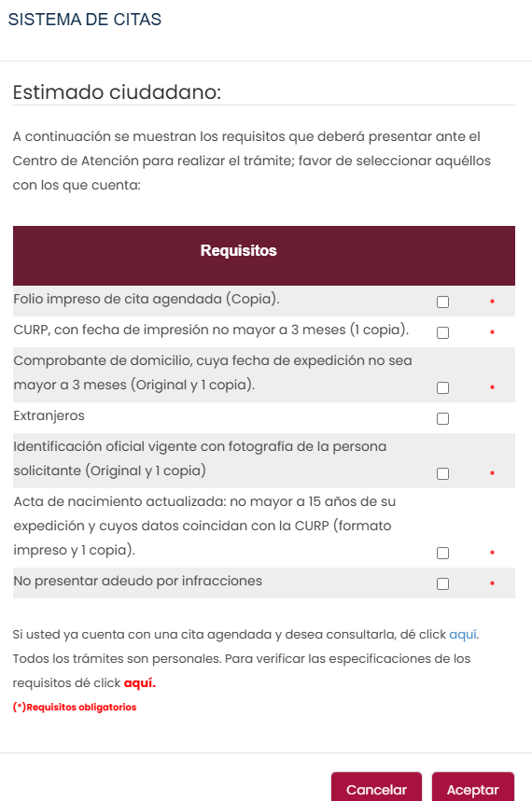The height and width of the screenshot is (801, 532).
Task: Click the red asterisk beside Folio impreso row
Action: [x=492, y=302]
